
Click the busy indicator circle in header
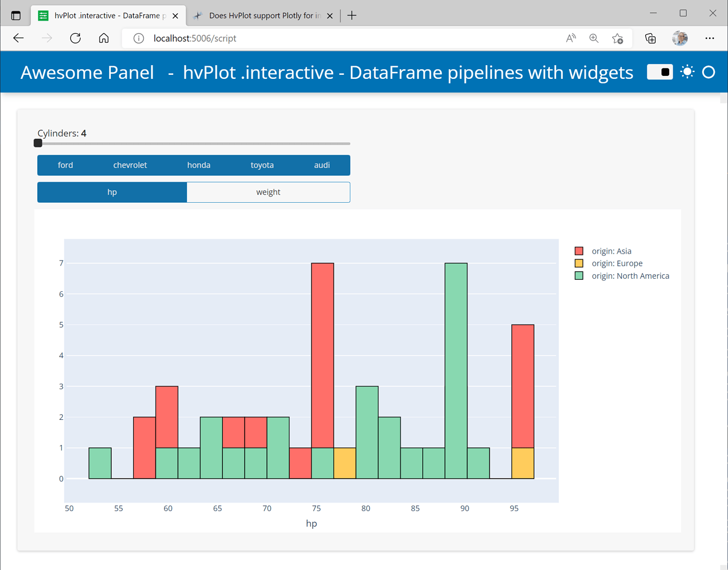tap(709, 72)
